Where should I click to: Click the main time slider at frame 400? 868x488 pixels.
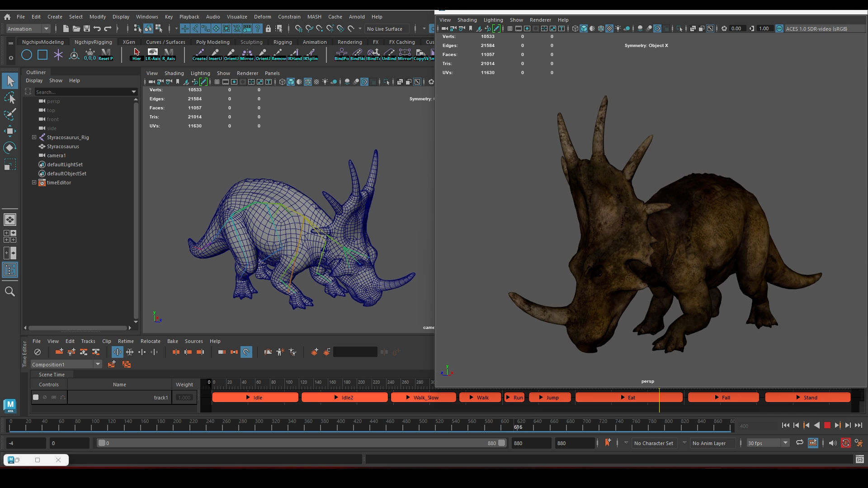(341, 425)
